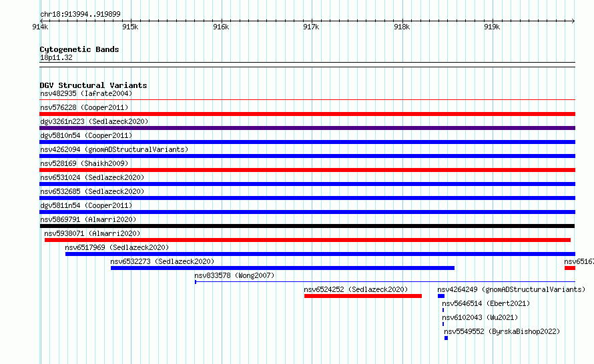The height and width of the screenshot is (364, 594).
Task: Select the nsv528169 (Shaikh2009) red bar
Action: coord(307,170)
